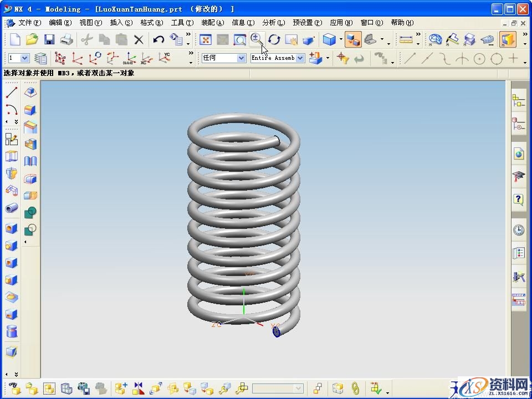This screenshot has height=399, width=532.
Task: Click the Fit view icon
Action: (x=206, y=39)
